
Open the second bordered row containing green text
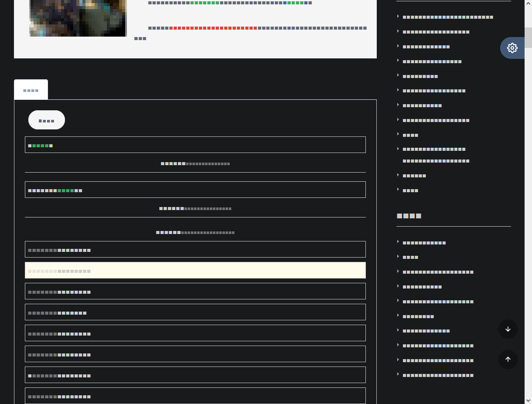pyautogui.click(x=195, y=190)
